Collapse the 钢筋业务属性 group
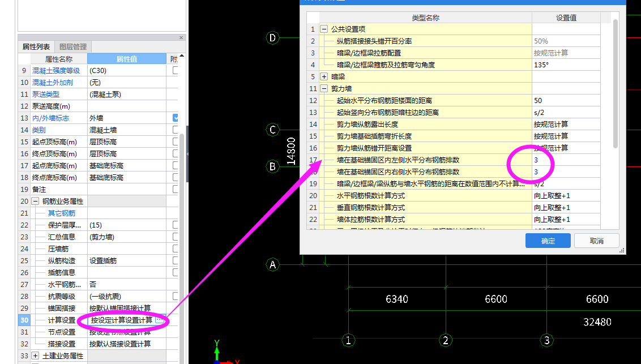 pyautogui.click(x=36, y=202)
